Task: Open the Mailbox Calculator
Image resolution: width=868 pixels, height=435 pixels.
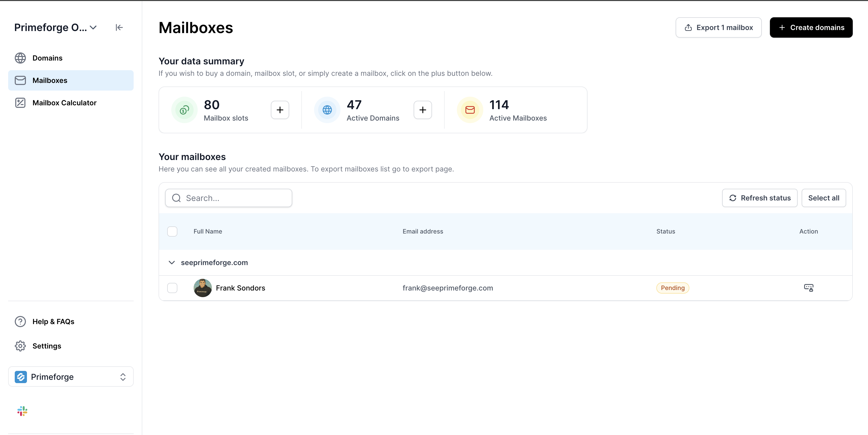Action: 71,103
